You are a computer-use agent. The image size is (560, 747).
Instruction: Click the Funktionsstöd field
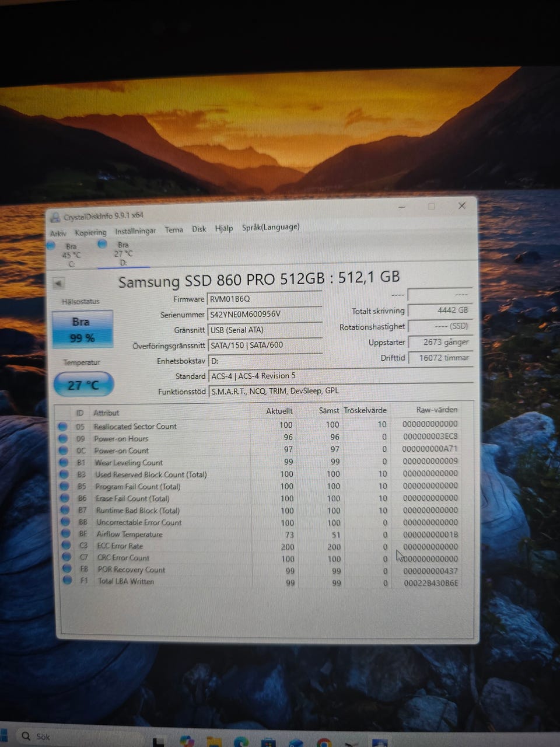coord(341,391)
